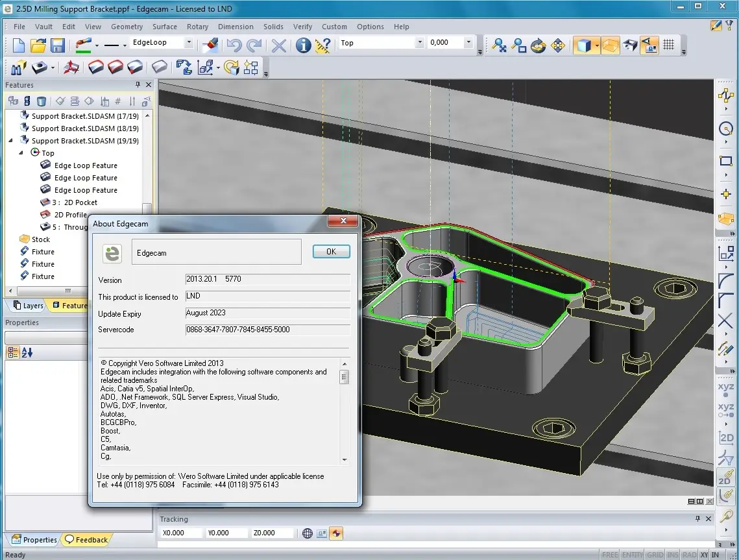Select the 3: 2D Pocket tree item

pyautogui.click(x=75, y=202)
